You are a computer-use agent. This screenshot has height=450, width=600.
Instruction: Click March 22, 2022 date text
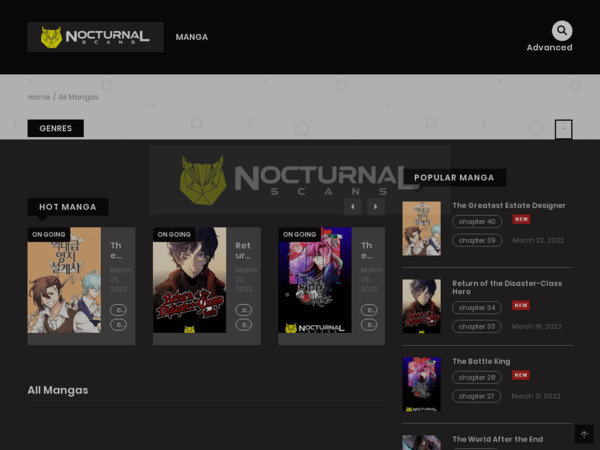pos(538,240)
